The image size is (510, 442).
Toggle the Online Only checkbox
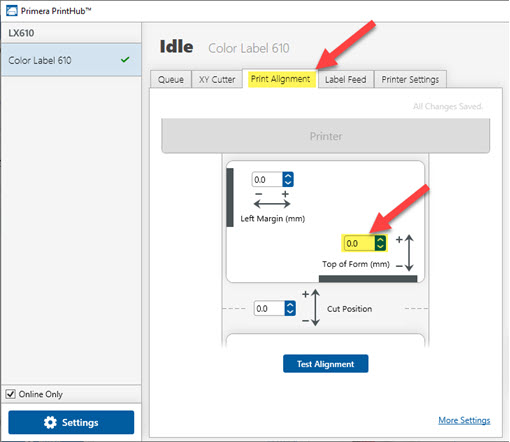(10, 394)
